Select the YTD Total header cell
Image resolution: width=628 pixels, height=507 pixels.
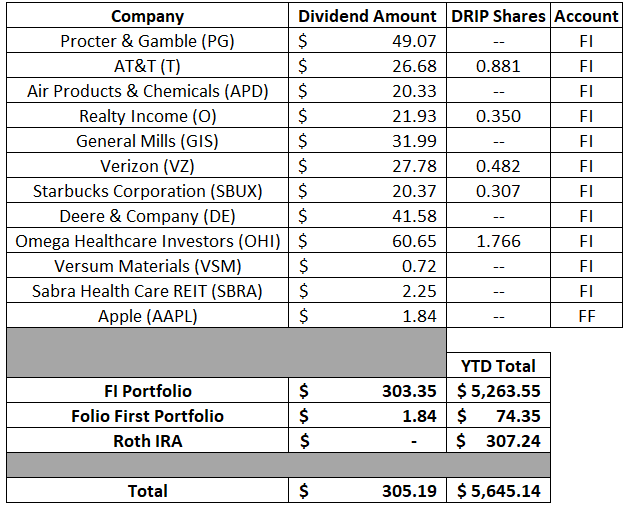(x=498, y=366)
